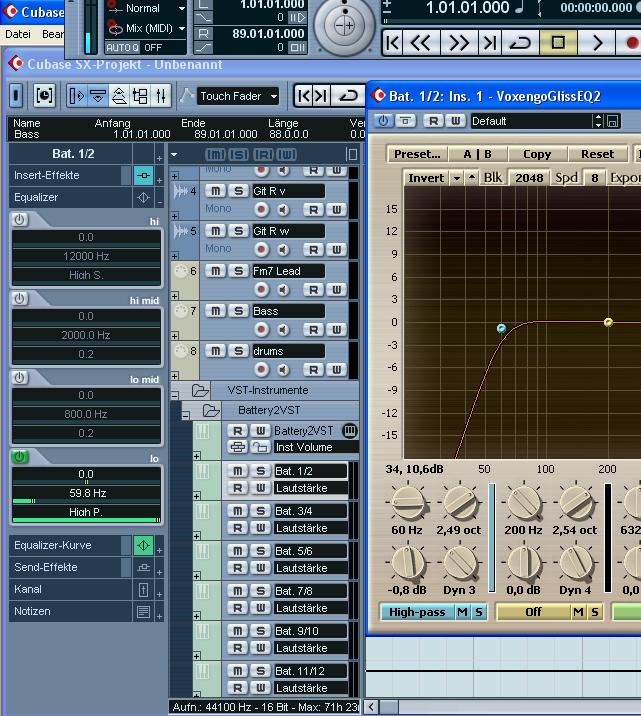Click the lo band gain 0.0 slider

point(86,474)
